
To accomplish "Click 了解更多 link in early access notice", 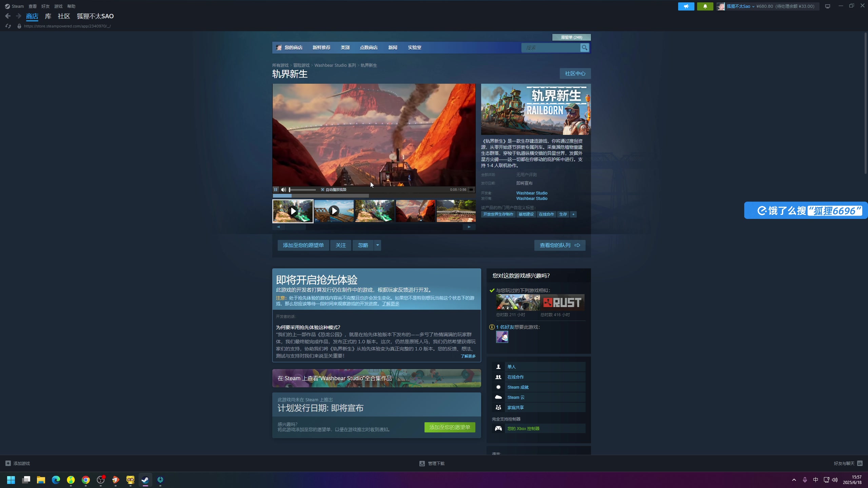I will tap(390, 304).
